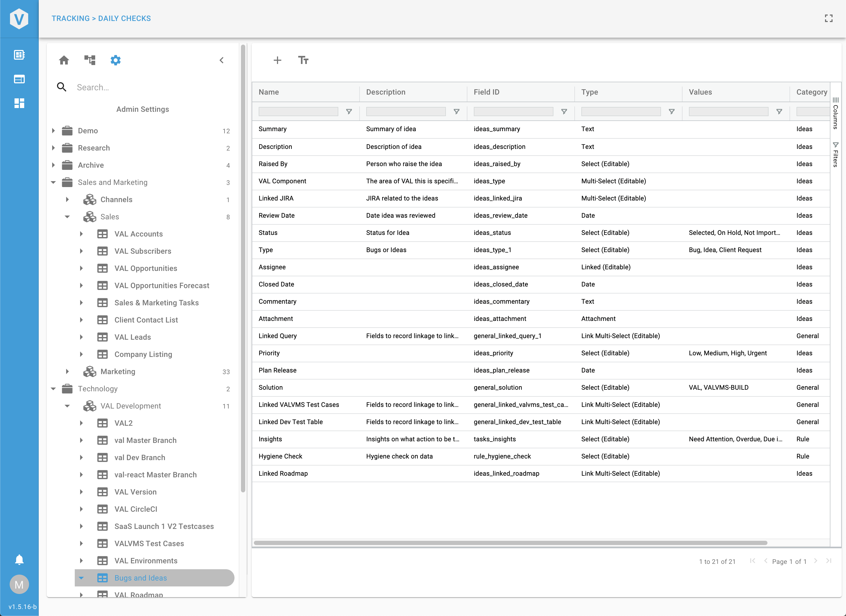
Task: Click the TRACKING breadcrumb link
Action: (x=70, y=18)
